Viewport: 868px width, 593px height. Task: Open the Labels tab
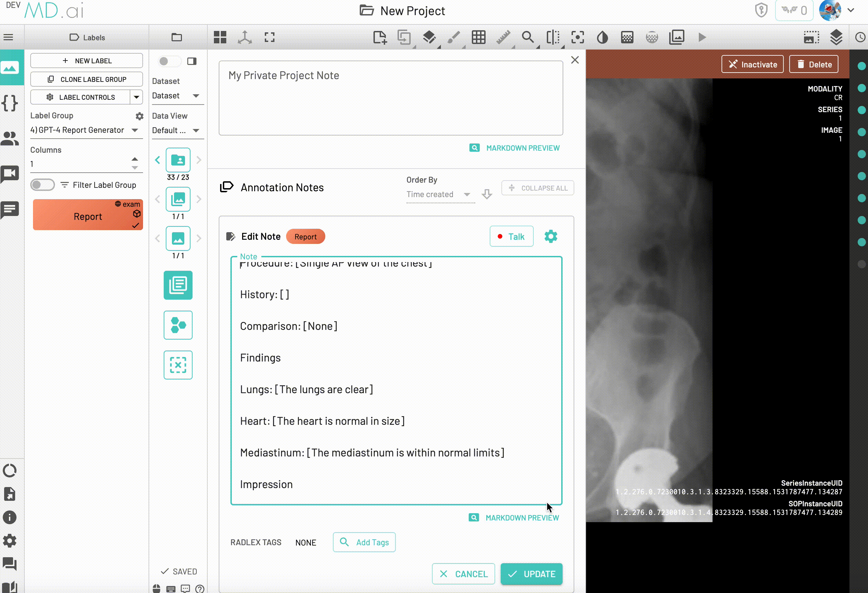coord(87,37)
